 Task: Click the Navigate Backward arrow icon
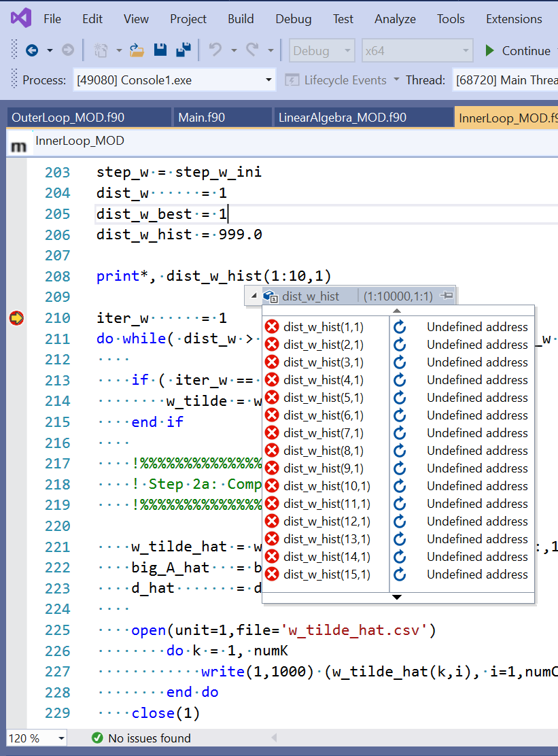(x=31, y=50)
